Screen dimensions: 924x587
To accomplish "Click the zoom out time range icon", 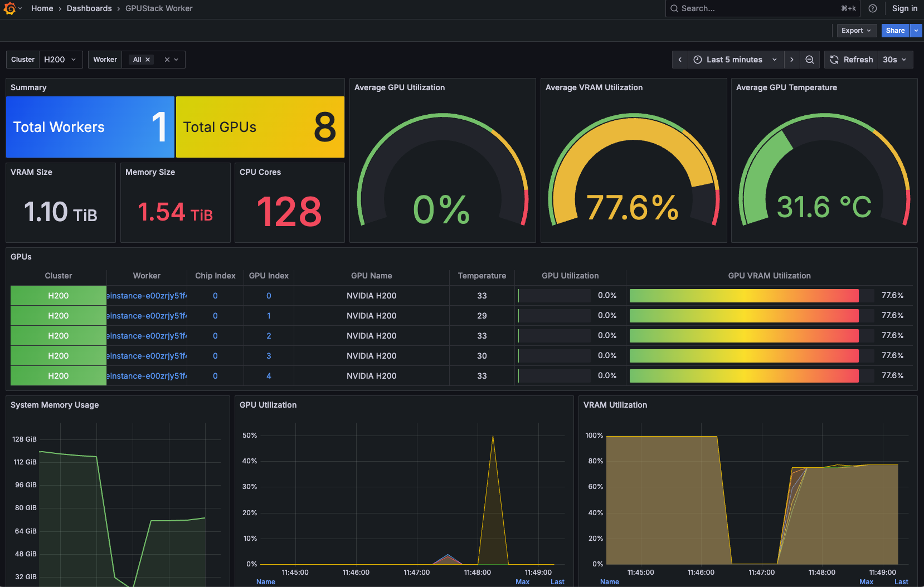I will pyautogui.click(x=810, y=60).
